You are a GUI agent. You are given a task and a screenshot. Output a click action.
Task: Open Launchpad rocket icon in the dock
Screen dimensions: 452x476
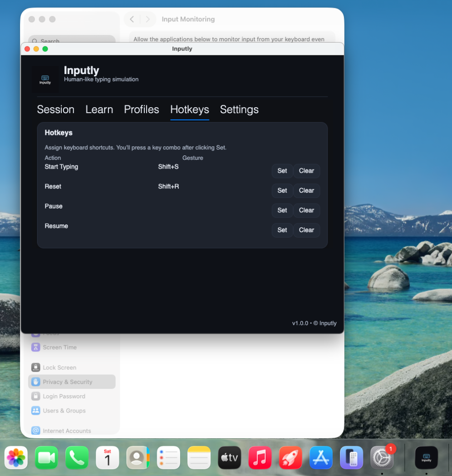(290, 457)
